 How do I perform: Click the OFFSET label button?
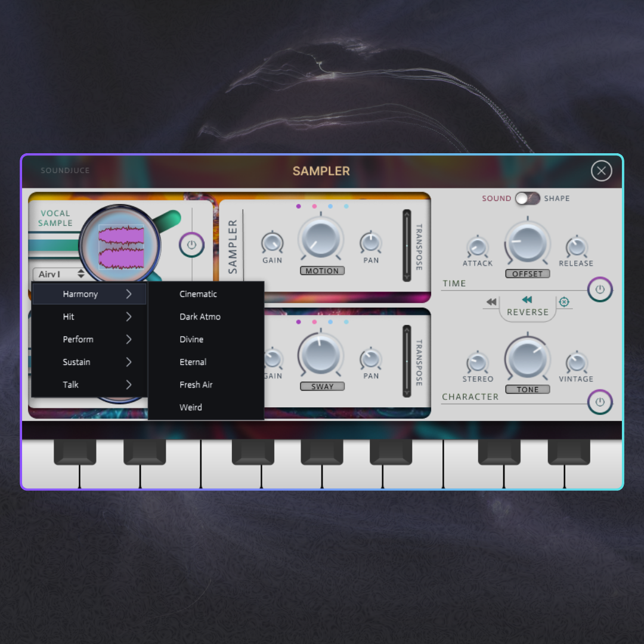pyautogui.click(x=528, y=274)
